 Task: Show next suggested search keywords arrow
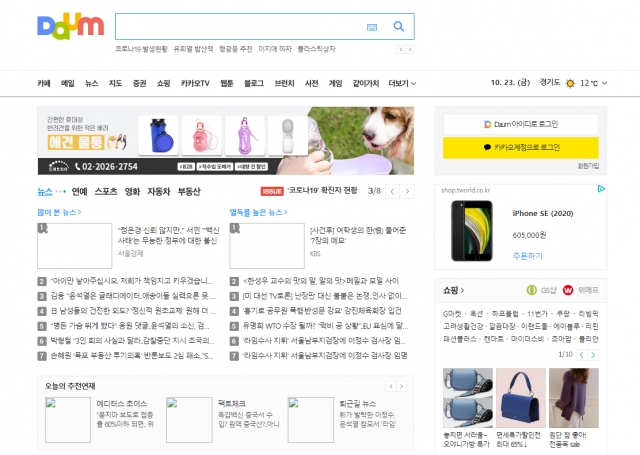tap(410, 49)
